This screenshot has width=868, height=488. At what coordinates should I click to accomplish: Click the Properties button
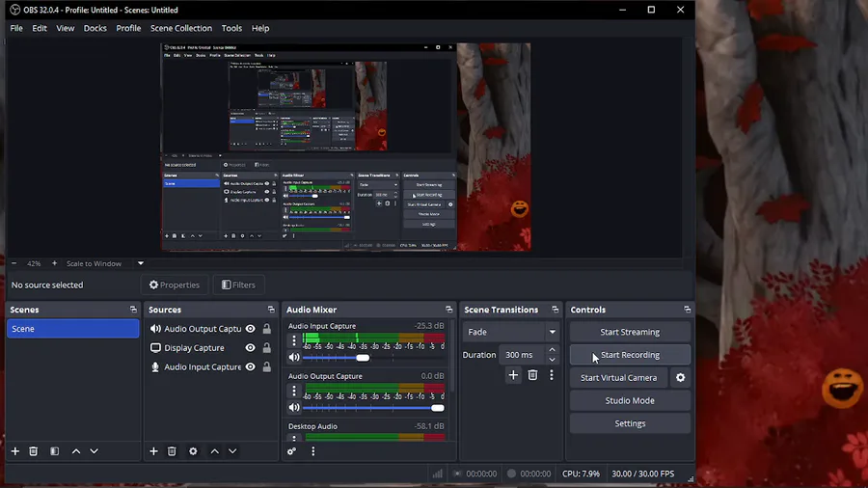(x=175, y=285)
